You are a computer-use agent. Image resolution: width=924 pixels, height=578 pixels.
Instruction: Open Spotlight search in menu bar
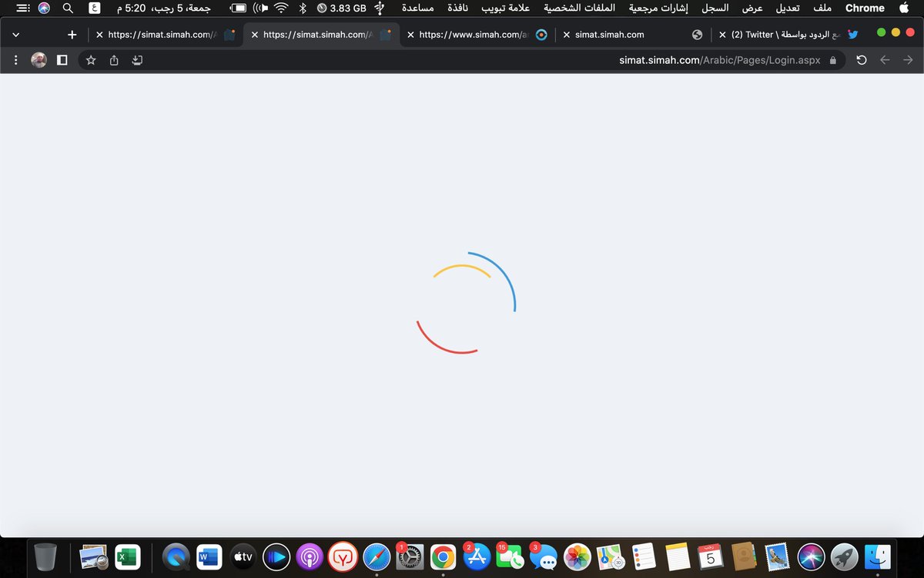[x=69, y=8]
